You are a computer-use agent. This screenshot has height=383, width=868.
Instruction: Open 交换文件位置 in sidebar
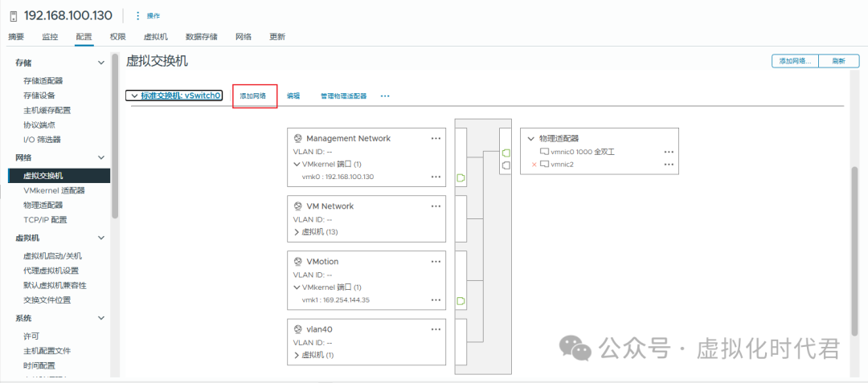[x=47, y=300]
